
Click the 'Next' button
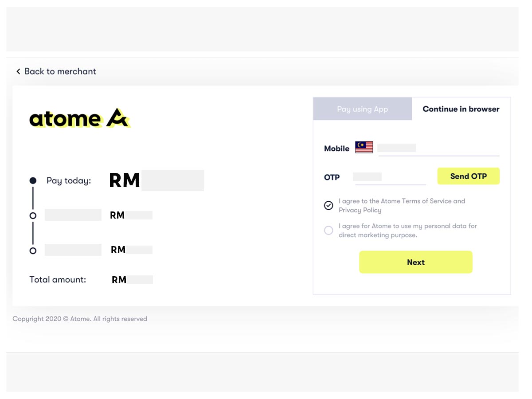pos(415,262)
